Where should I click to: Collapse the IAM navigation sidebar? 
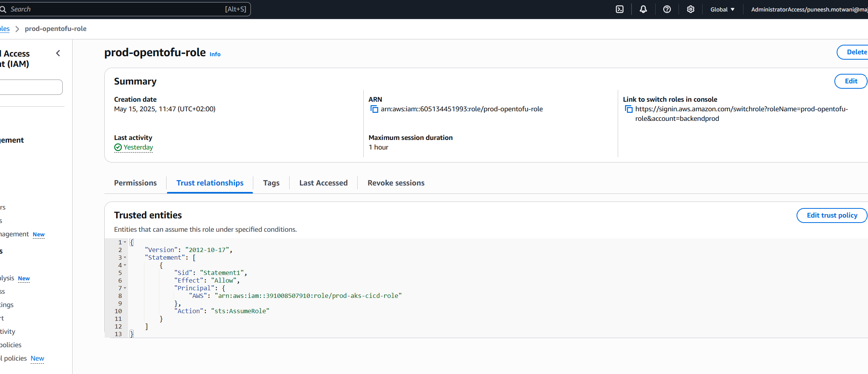click(x=58, y=54)
